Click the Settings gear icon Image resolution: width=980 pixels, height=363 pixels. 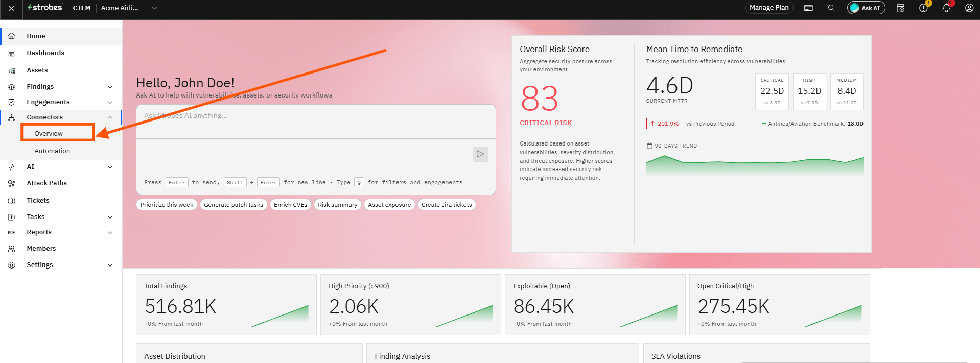12,265
